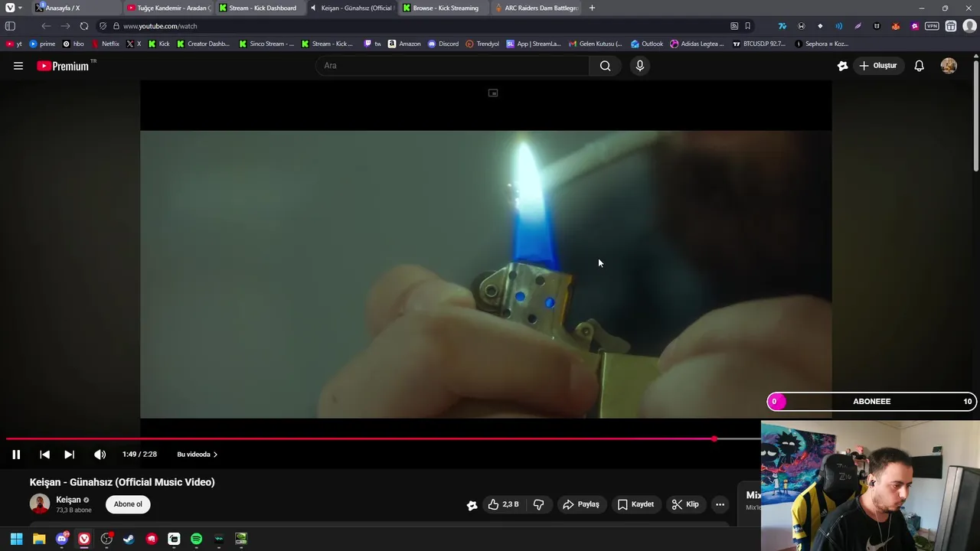Viewport: 980px width, 551px height.
Task: Open Discord from the taskbar
Action: [x=62, y=539]
